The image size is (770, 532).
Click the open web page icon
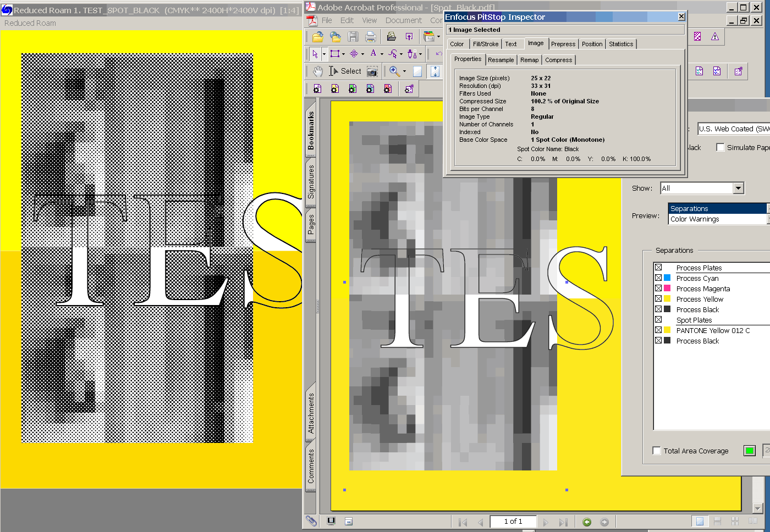(x=335, y=37)
